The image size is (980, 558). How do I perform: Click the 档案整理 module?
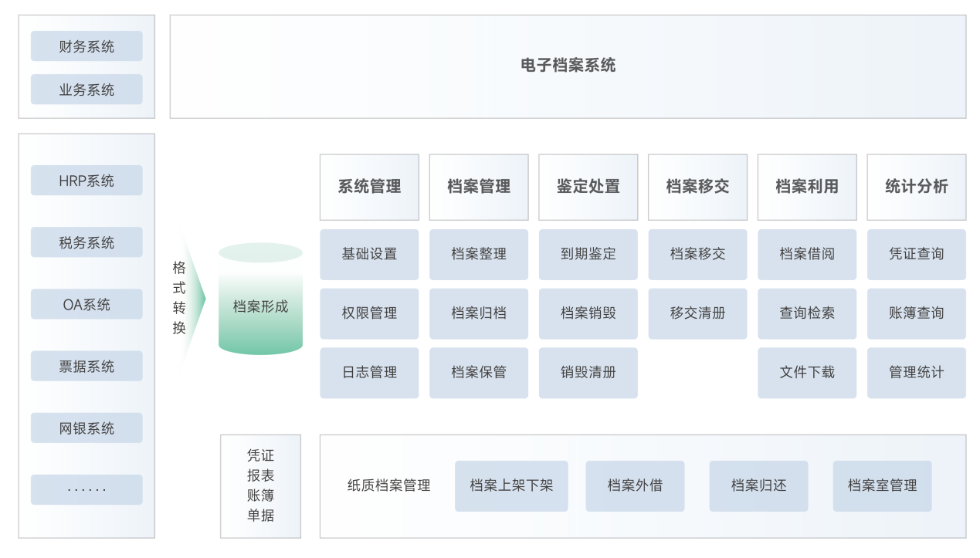coord(479,255)
